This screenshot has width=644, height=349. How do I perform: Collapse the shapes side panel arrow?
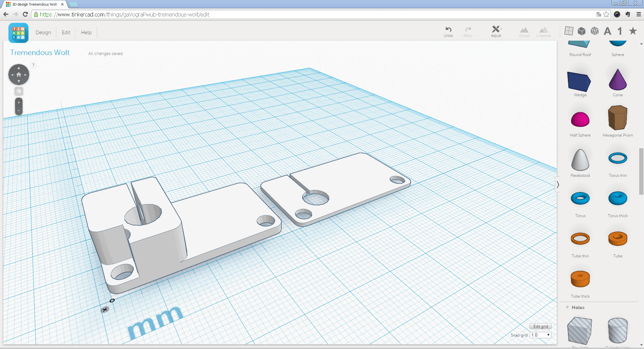coord(558,184)
